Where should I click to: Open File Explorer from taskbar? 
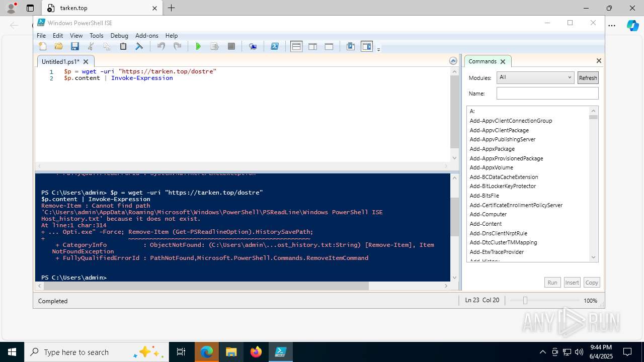(231, 352)
